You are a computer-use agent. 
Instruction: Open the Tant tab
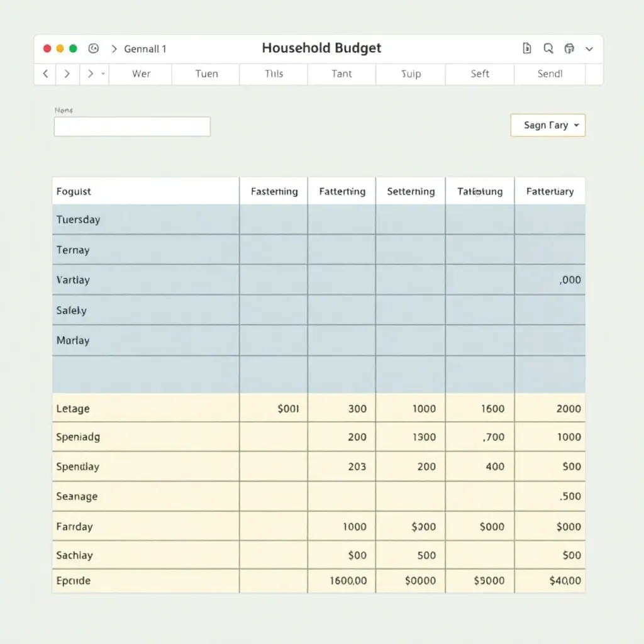[341, 74]
